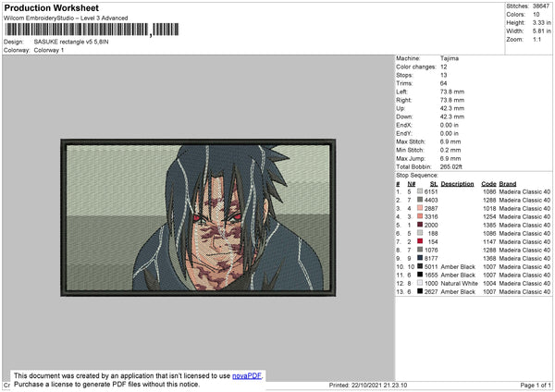Click the machine value 'Tajima'
Viewport: 555px width, 392px height.
coord(450,58)
